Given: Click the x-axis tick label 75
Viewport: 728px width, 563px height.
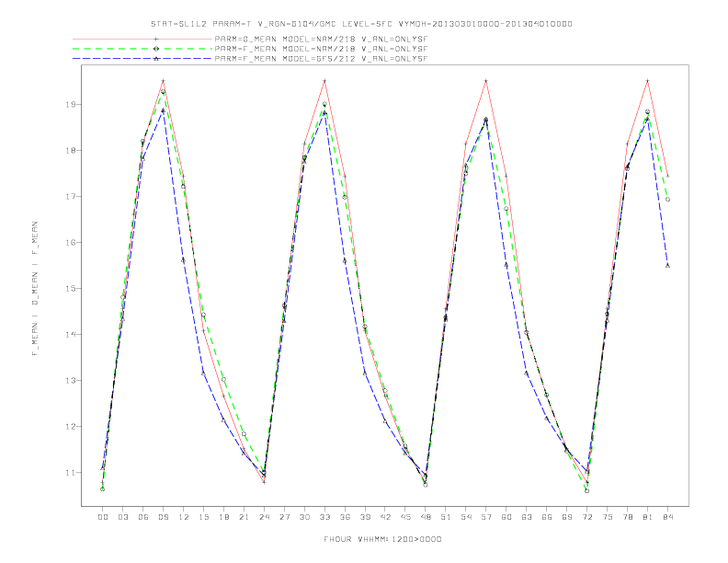Looking at the screenshot, I should pyautogui.click(x=608, y=517).
